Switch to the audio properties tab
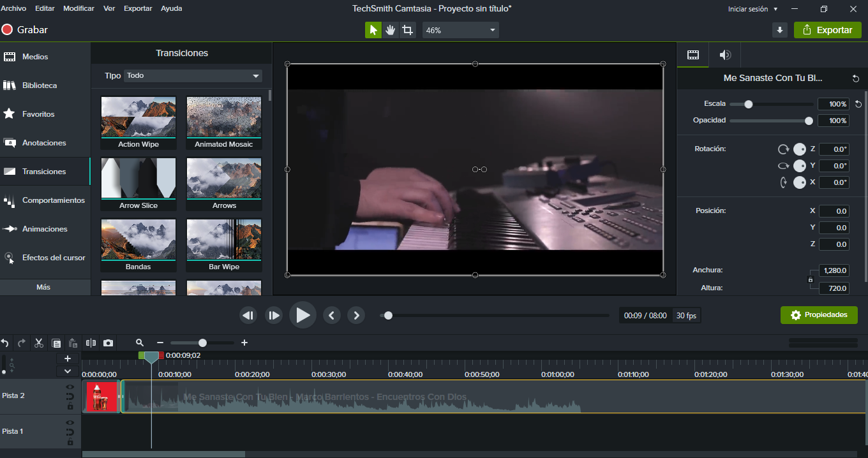 click(725, 55)
